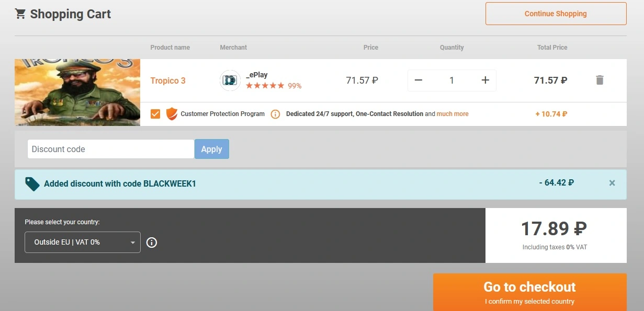The height and width of the screenshot is (311, 644).
Task: Click the _ePlay merchant logo
Action: point(230,80)
